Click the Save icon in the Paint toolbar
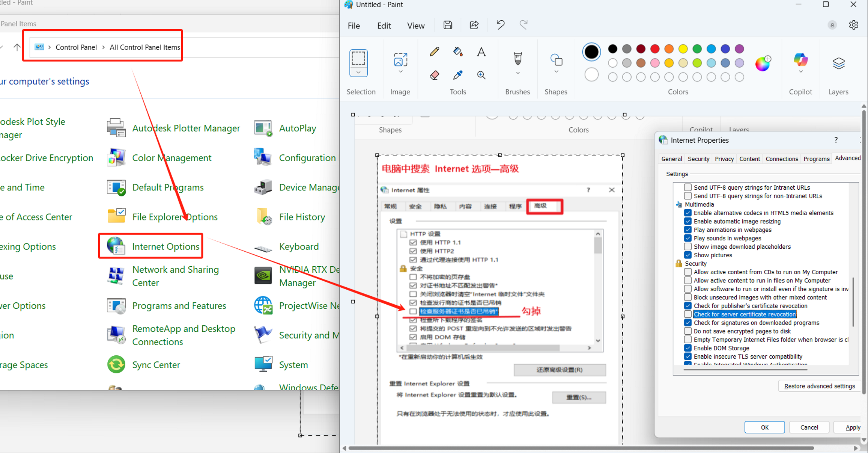868x453 pixels. pos(448,25)
